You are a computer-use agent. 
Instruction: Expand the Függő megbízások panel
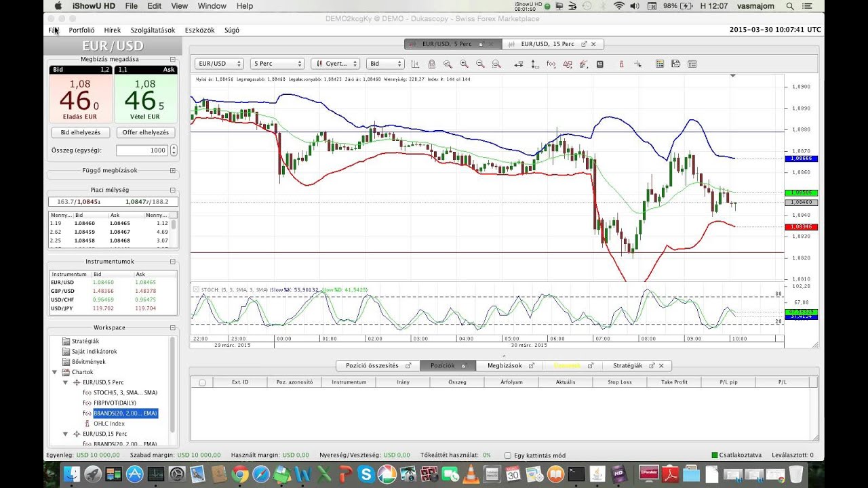172,170
